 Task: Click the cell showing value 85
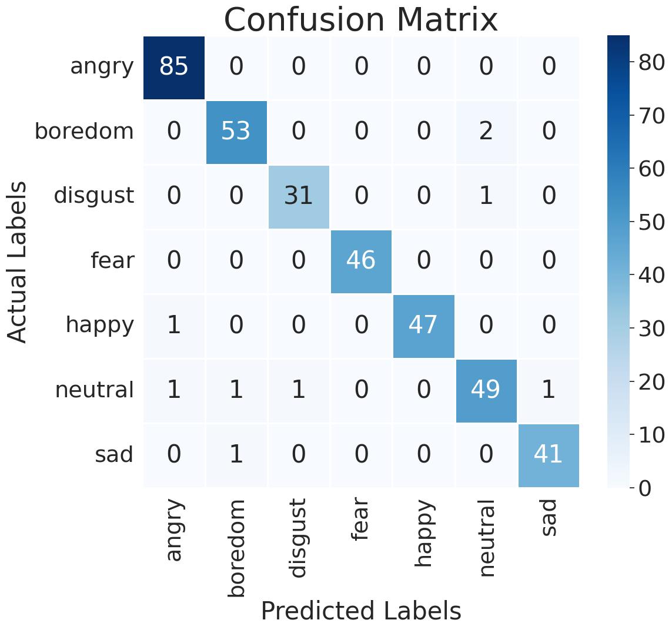174,67
